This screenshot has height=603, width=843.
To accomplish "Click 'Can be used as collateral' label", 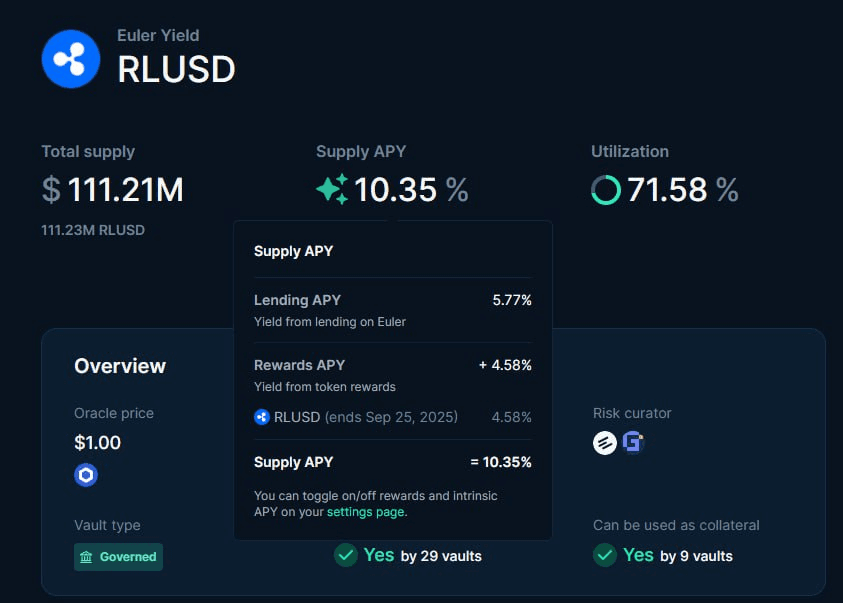I will 676,525.
